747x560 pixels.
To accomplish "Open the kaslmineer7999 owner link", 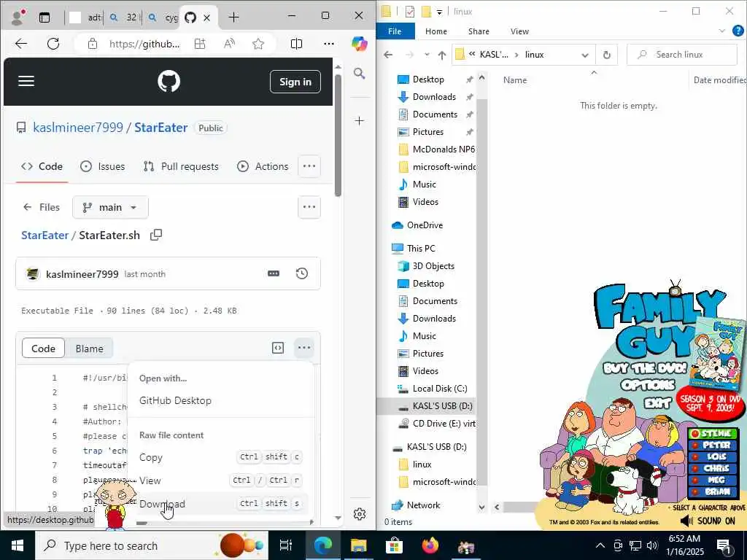I will [78, 128].
